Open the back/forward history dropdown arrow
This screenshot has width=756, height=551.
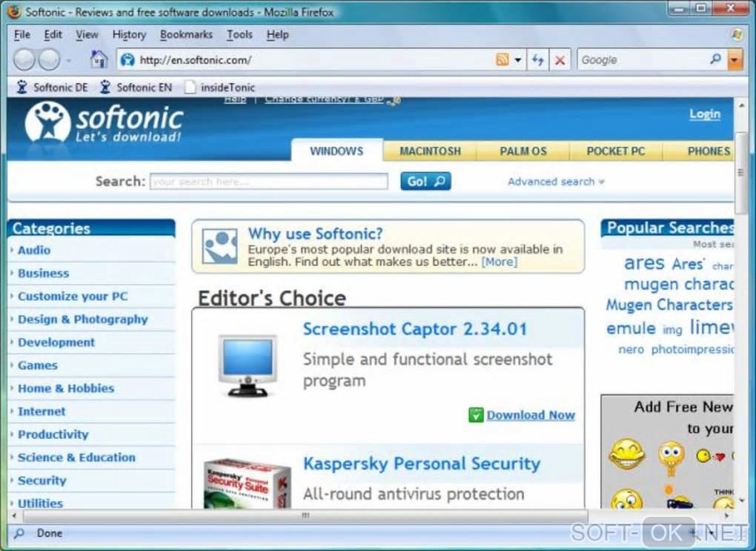(68, 60)
